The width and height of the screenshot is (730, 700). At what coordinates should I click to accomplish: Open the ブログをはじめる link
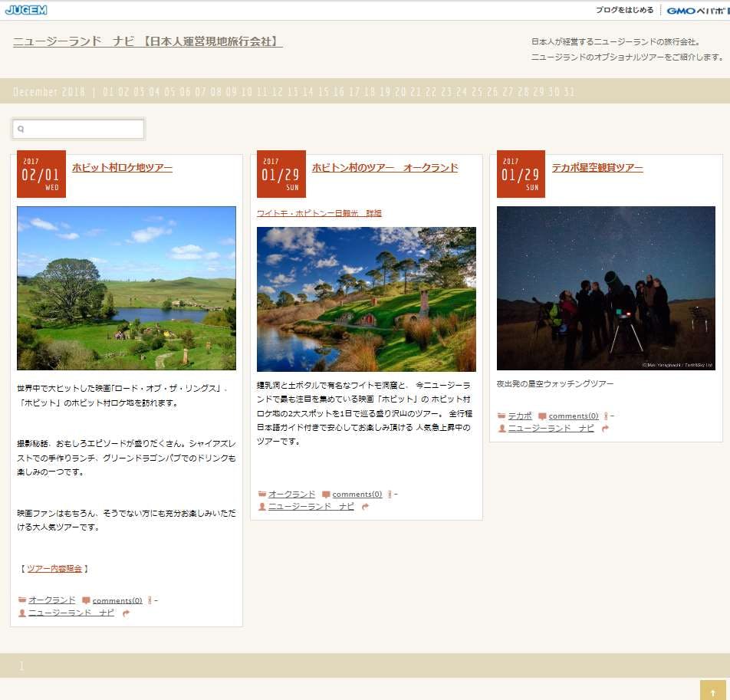click(624, 11)
